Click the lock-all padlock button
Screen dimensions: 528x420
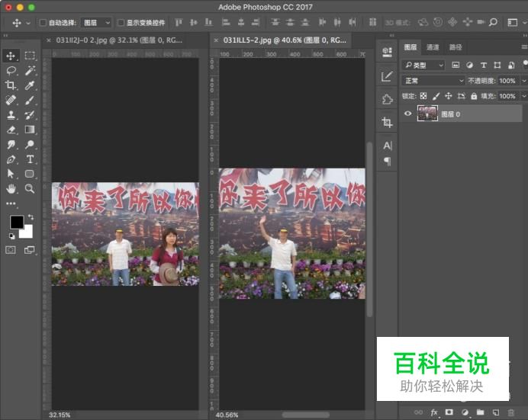tap(474, 96)
